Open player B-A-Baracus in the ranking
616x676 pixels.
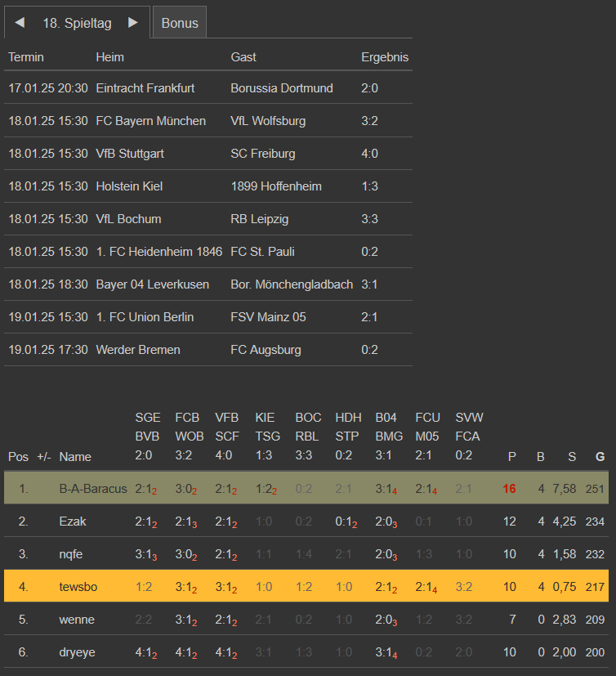[x=93, y=489]
